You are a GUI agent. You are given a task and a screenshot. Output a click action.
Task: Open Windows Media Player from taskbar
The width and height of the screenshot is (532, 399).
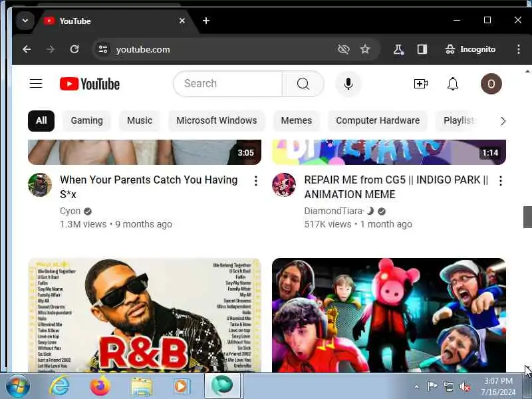pos(182,386)
